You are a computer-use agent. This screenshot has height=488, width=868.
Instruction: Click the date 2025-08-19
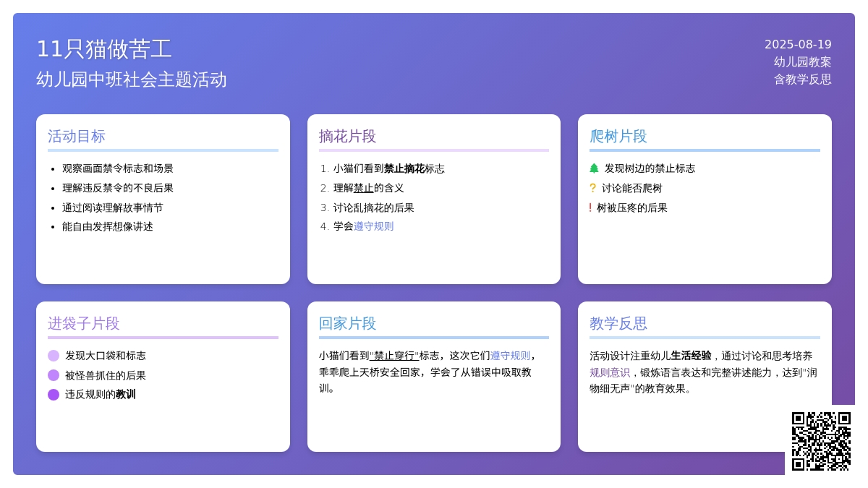798,44
